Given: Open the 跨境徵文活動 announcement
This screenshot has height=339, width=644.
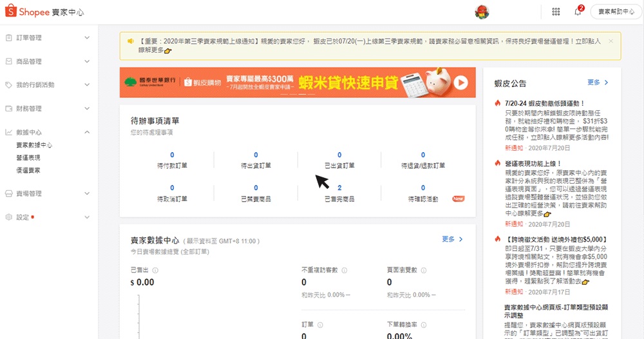Looking at the screenshot, I should (x=556, y=240).
